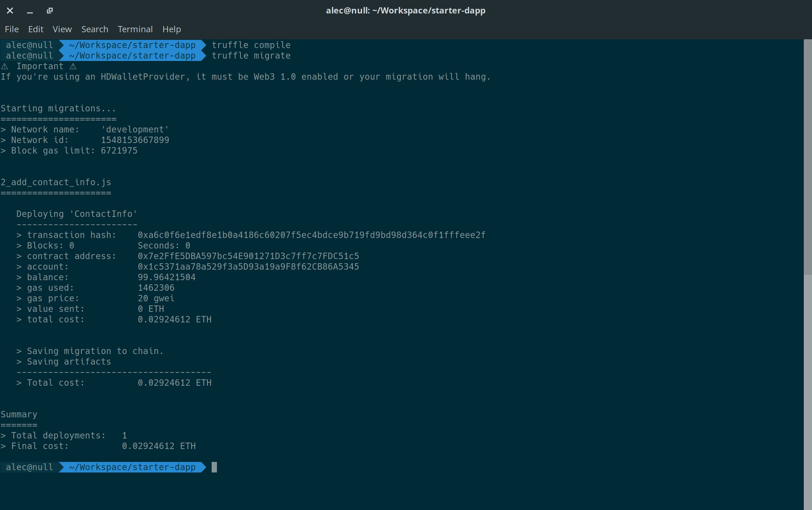Click the Network id number

[x=135, y=140]
